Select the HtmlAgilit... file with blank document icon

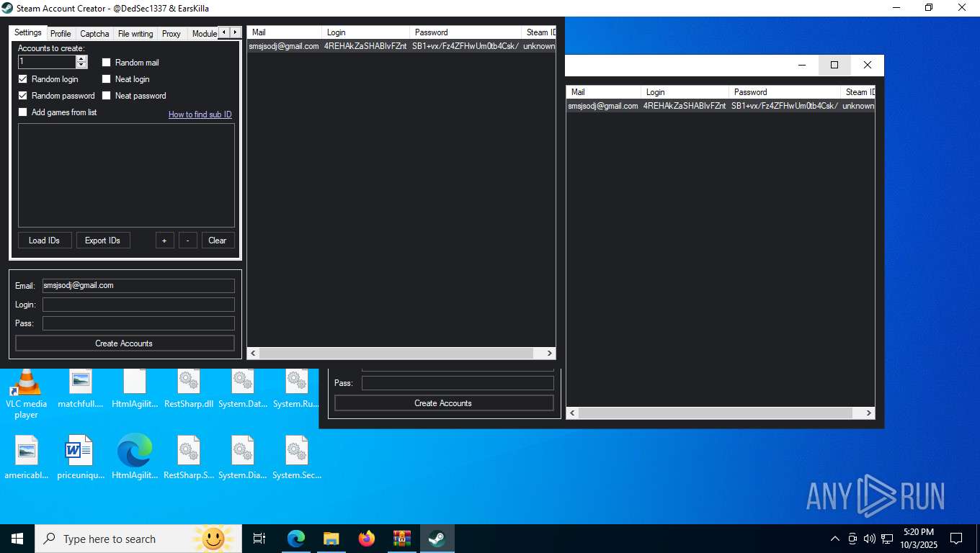pos(135,390)
